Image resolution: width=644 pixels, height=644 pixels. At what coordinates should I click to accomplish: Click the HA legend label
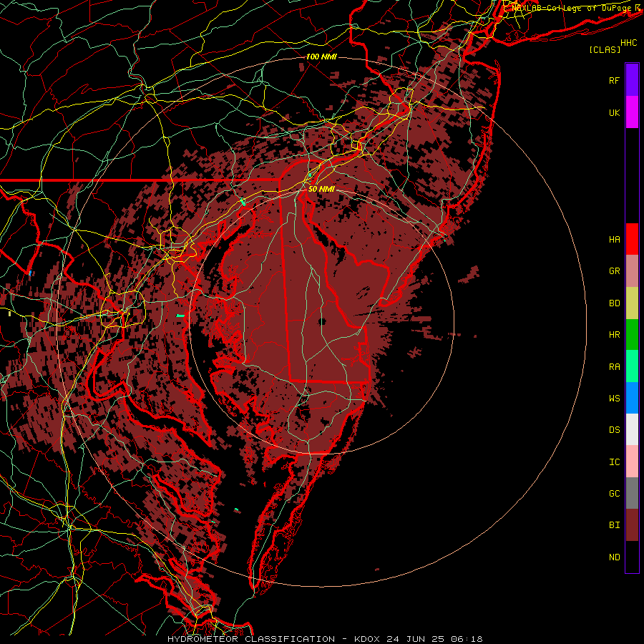pyautogui.click(x=614, y=239)
